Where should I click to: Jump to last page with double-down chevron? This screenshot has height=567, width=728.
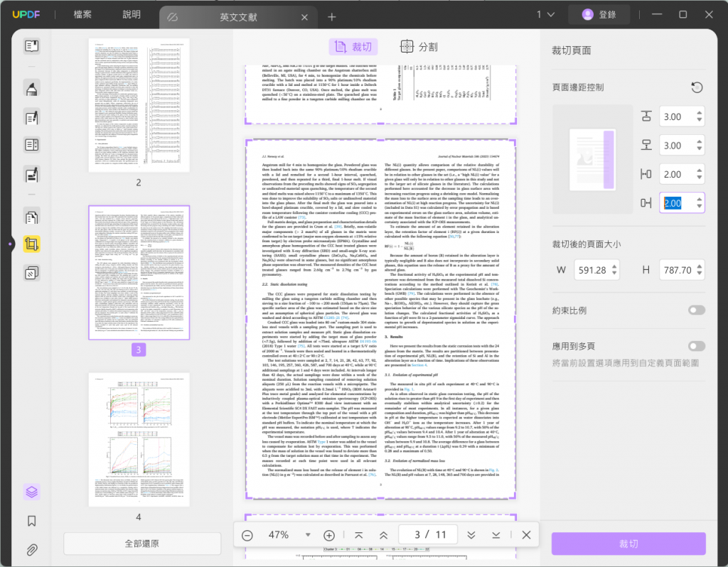tap(471, 535)
